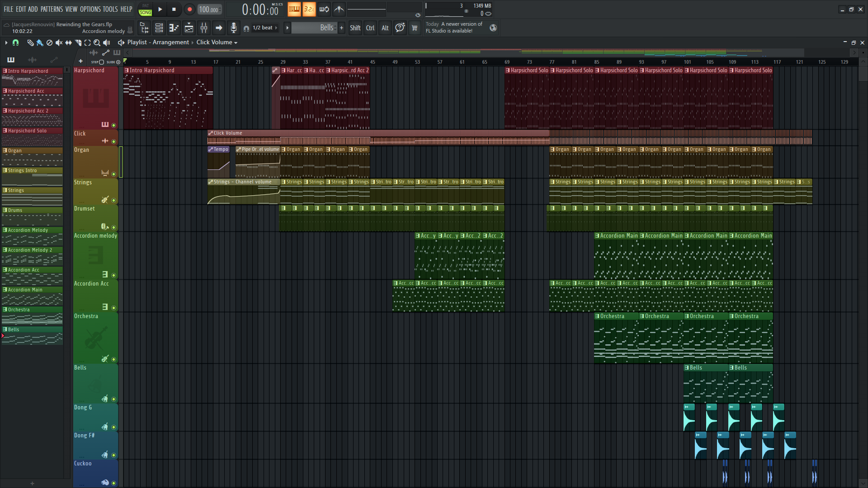Select the Mute tool

tap(59, 42)
